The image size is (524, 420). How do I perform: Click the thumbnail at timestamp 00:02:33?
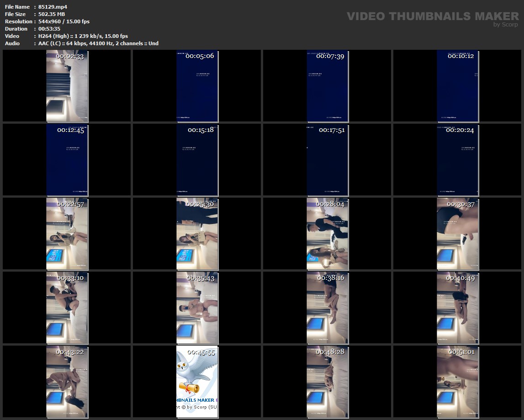coord(67,86)
